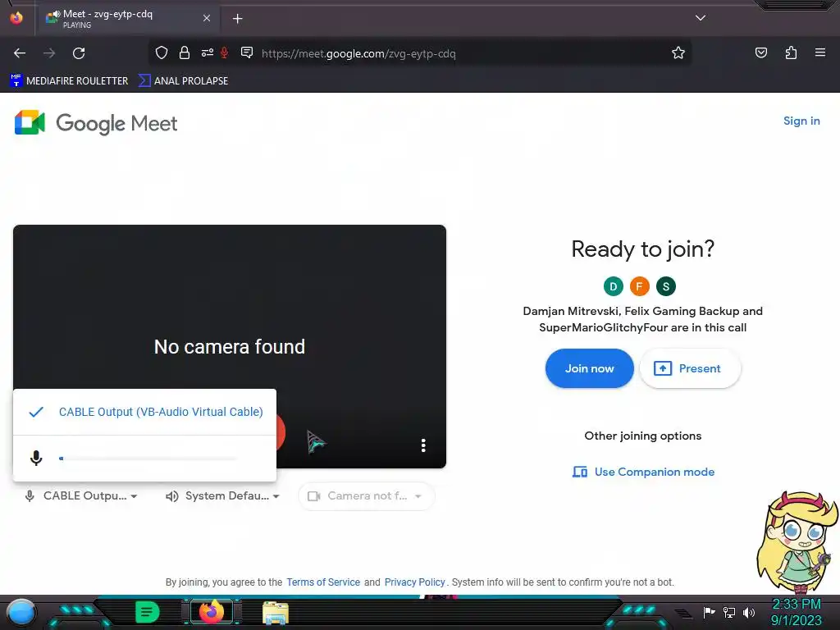Click the Sign in link
This screenshot has width=840, height=630.
coord(801,121)
